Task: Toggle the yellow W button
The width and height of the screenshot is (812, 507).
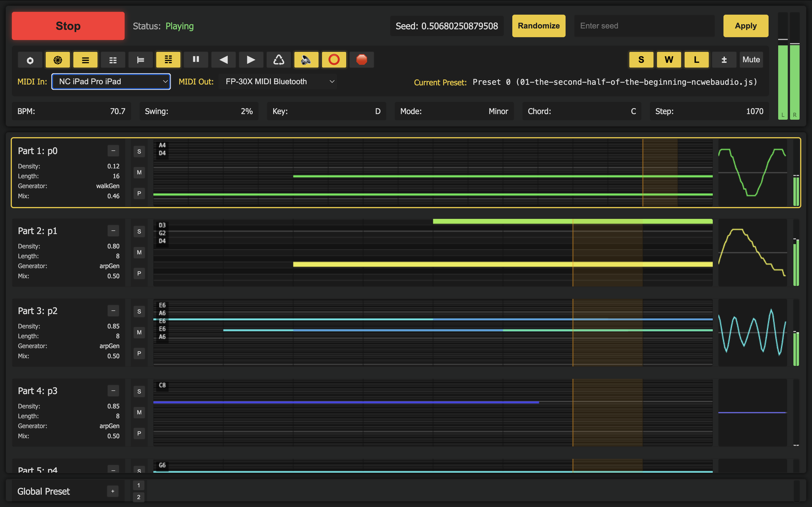Action: [x=668, y=60]
